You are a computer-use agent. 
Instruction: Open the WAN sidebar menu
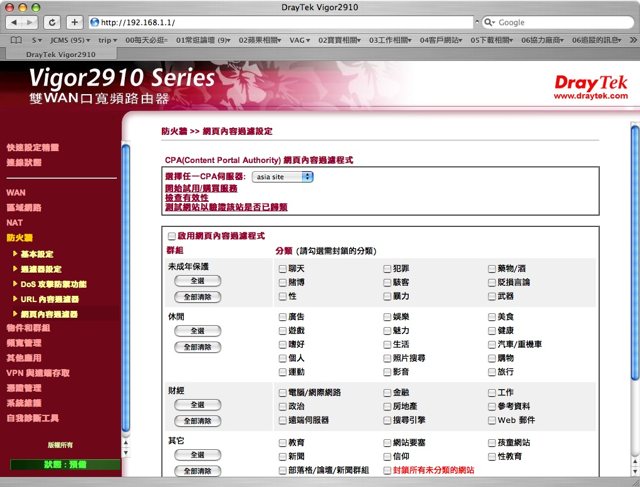click(x=16, y=193)
